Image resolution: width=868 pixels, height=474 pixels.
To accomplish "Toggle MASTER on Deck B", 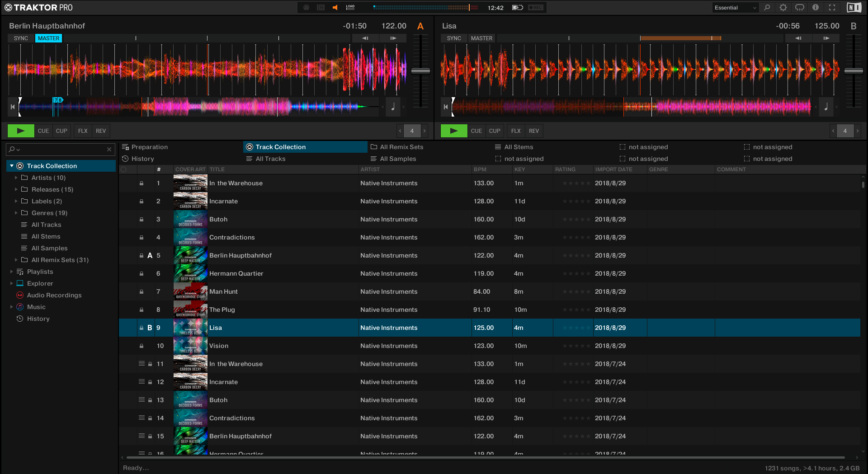I will pyautogui.click(x=481, y=38).
